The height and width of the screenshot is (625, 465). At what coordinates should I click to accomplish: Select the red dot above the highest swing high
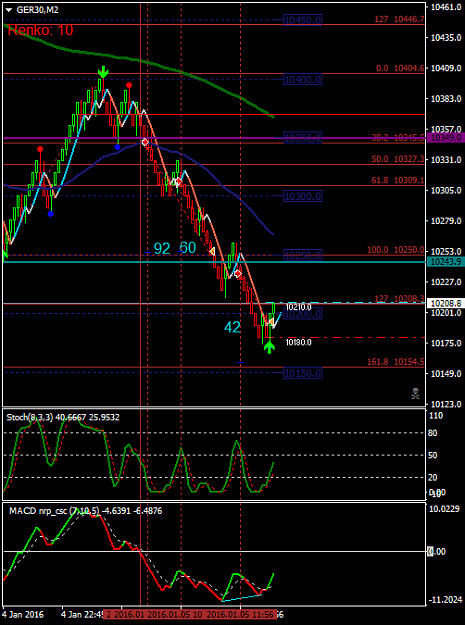[129, 85]
